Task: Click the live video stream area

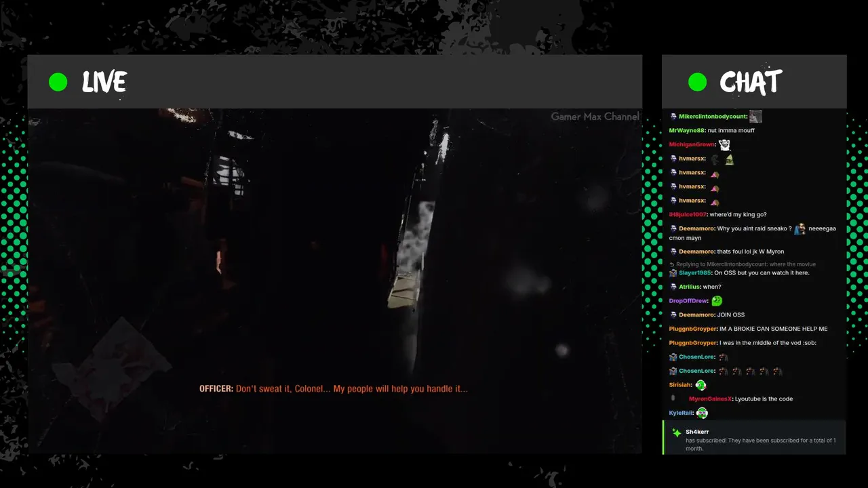Action: (335, 281)
